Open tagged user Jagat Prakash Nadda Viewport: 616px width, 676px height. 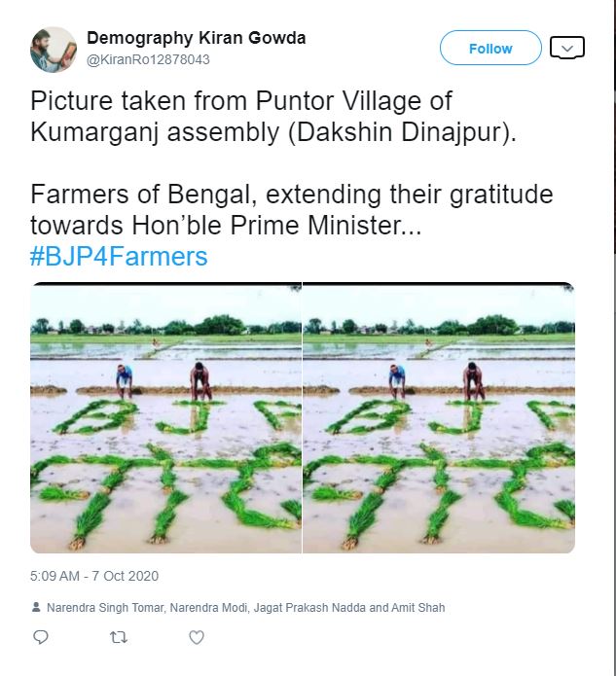coord(307,608)
